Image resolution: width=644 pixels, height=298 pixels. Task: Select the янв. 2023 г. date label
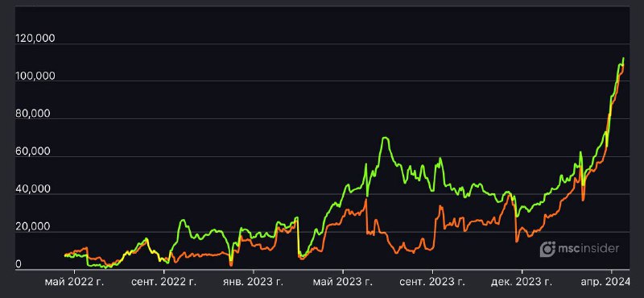pyautogui.click(x=254, y=282)
